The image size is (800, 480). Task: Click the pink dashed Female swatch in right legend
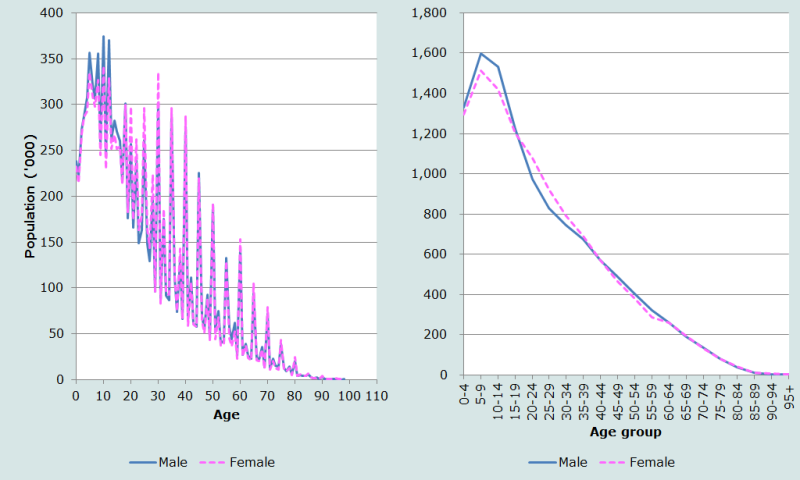613,463
